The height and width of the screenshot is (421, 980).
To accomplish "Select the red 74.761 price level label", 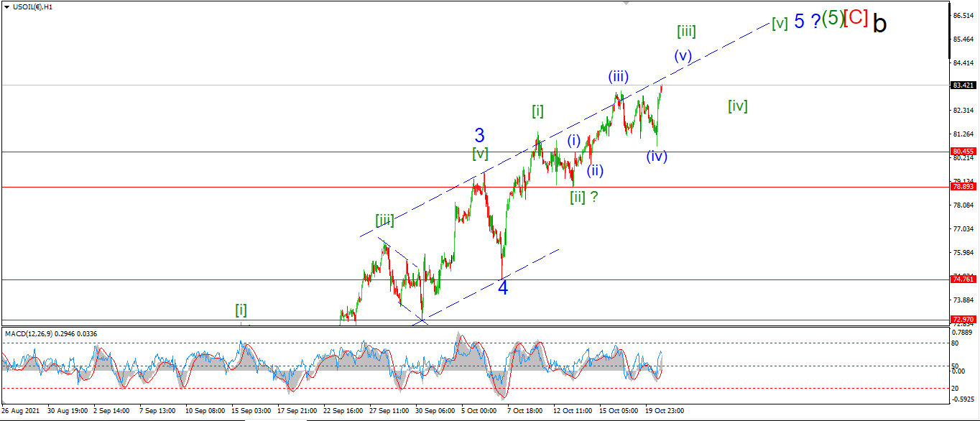I will (963, 279).
